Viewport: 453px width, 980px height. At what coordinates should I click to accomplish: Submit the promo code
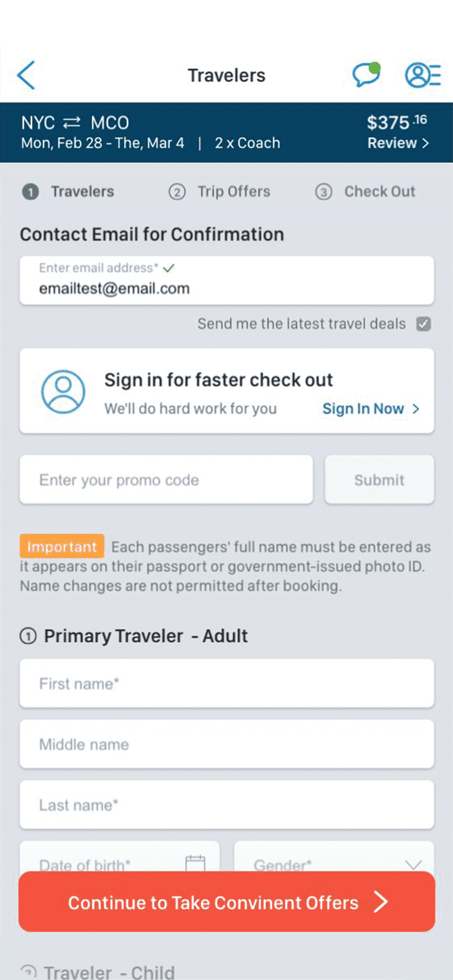(x=379, y=479)
